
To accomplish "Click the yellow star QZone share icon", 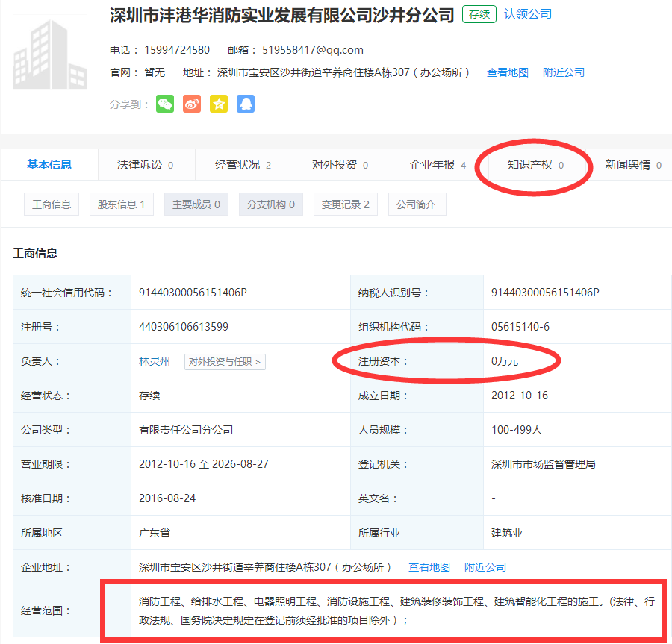I will 219,104.
